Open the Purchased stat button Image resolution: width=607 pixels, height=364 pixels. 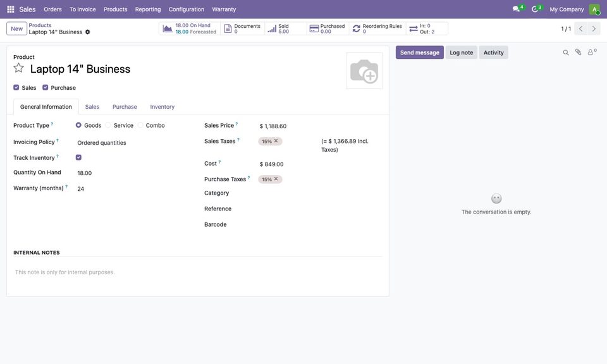[x=328, y=28]
